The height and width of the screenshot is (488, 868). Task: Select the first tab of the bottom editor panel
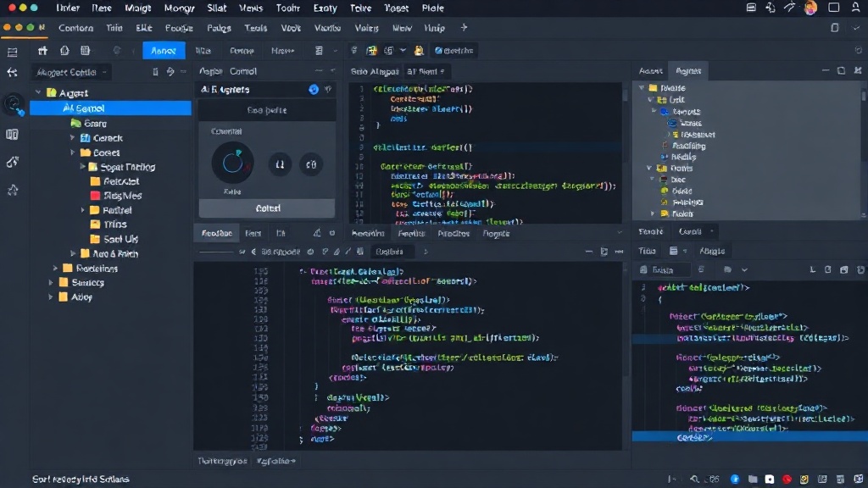pos(216,234)
